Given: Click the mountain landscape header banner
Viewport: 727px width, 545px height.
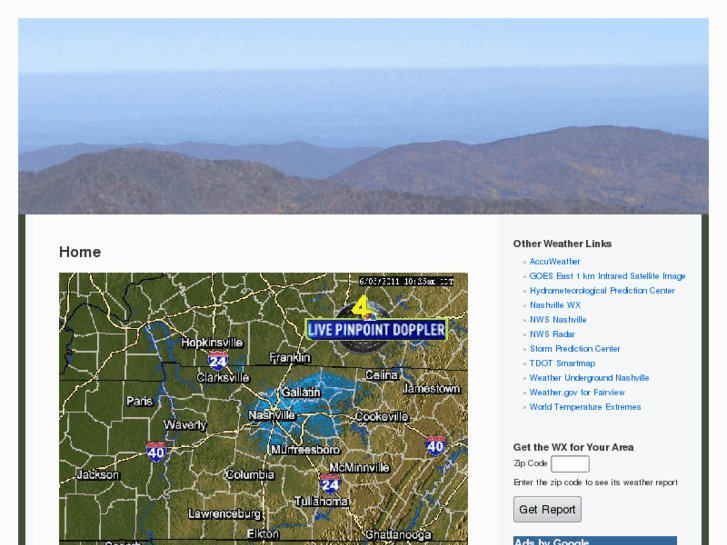Looking at the screenshot, I should point(364,116).
